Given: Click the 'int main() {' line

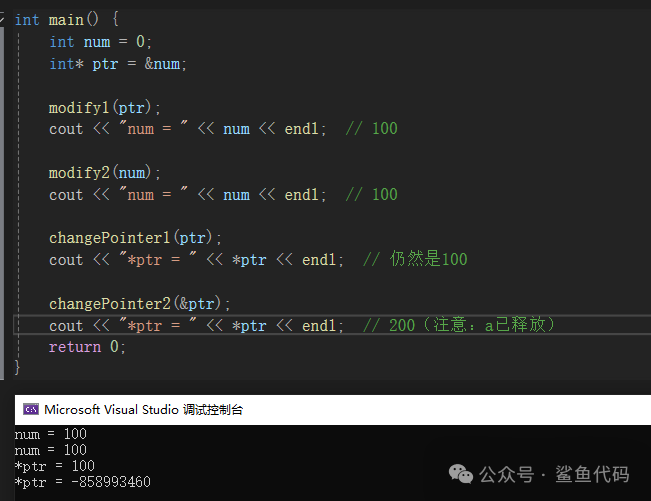Looking at the screenshot, I should pos(67,20).
